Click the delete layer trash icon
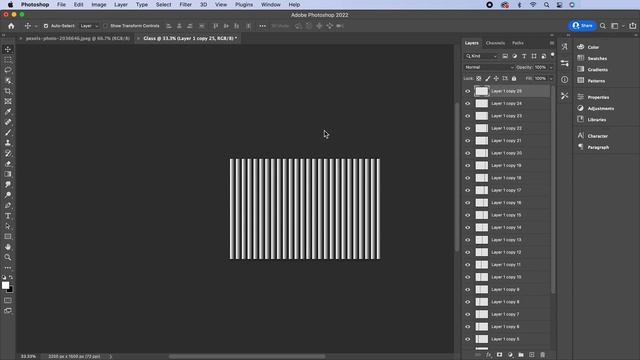This screenshot has height=360, width=640. pos(542,355)
